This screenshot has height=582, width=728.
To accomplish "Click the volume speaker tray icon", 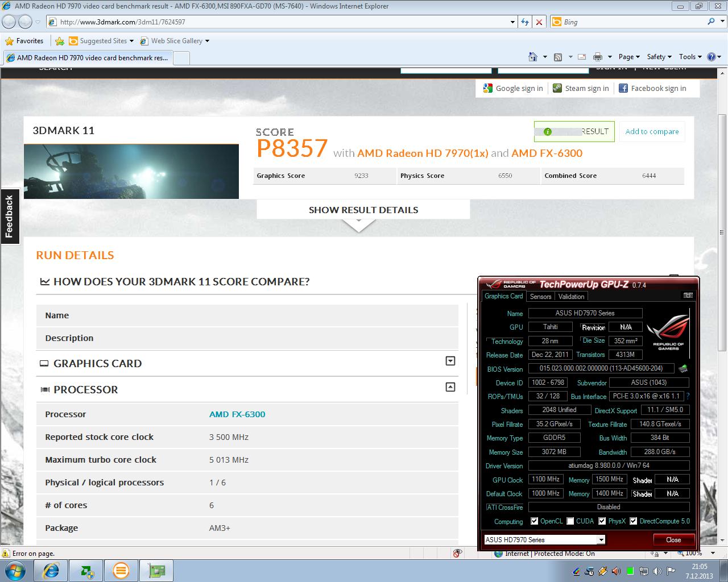I will coord(657,571).
